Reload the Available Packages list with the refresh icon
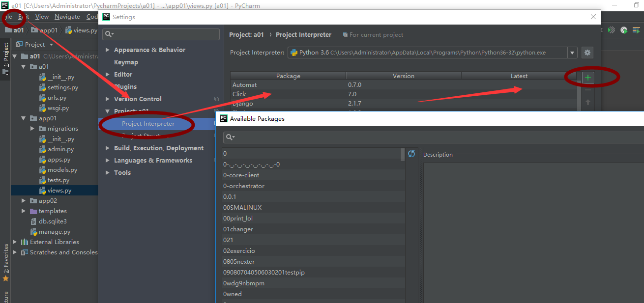The height and width of the screenshot is (303, 644). point(412,154)
